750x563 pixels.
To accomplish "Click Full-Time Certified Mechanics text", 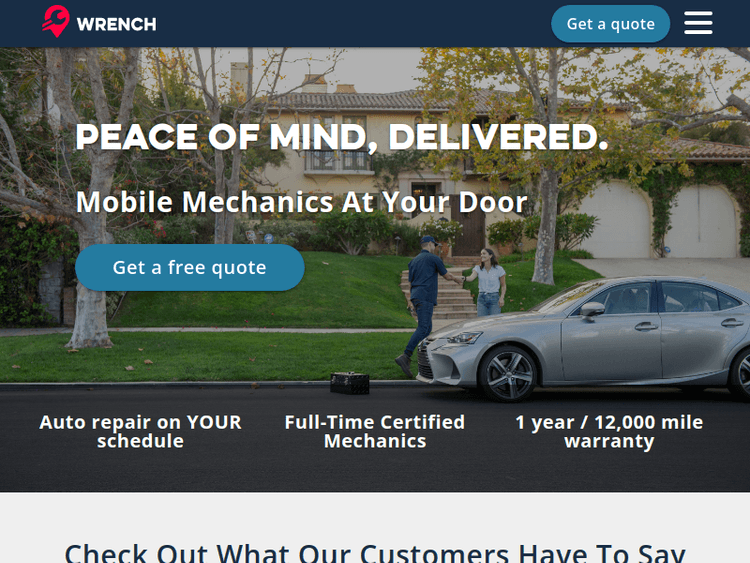I will tap(375, 431).
